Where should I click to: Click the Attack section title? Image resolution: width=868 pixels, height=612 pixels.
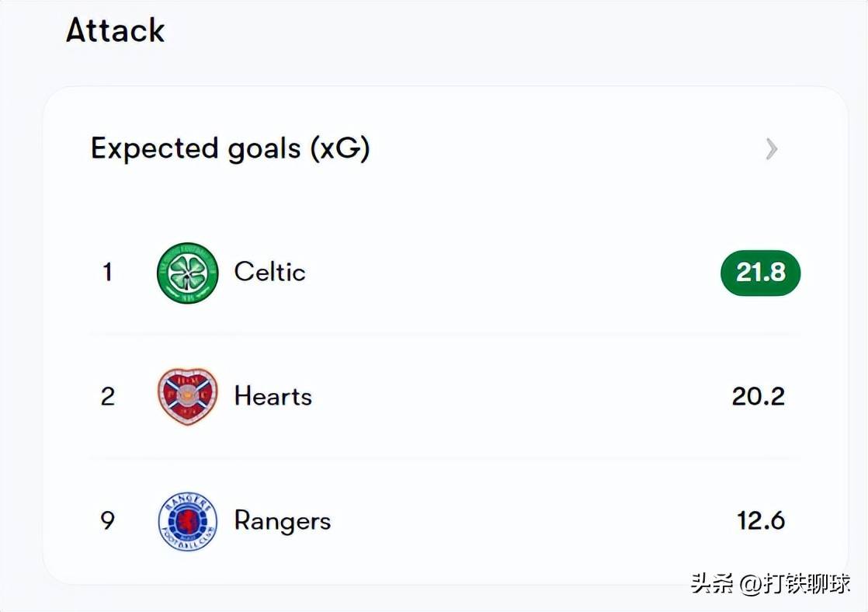(115, 31)
